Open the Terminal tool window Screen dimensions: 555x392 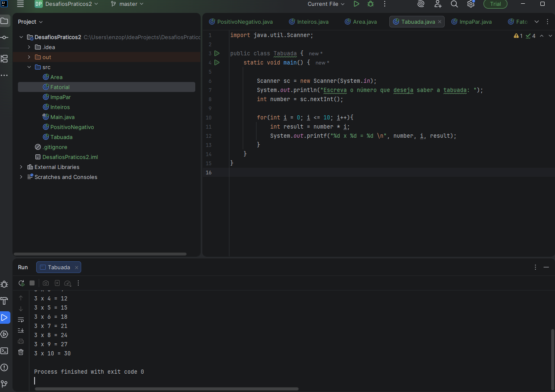click(4, 351)
